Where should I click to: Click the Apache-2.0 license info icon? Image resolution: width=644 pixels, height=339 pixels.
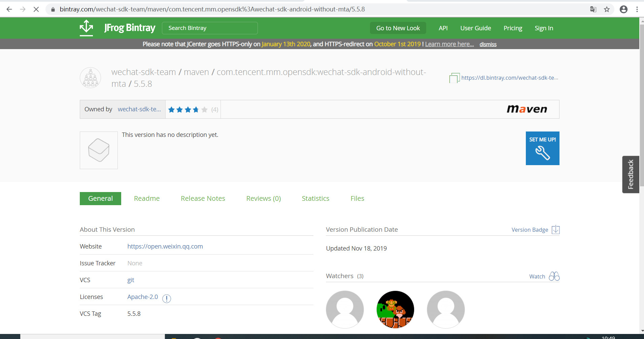click(167, 298)
